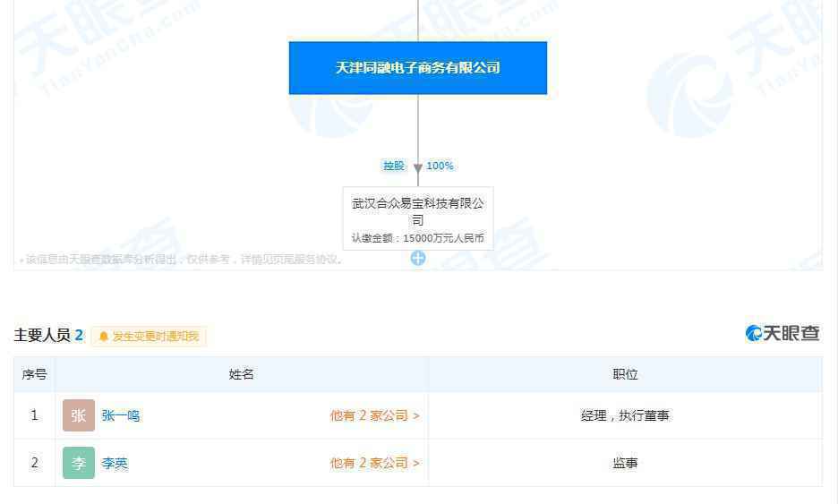The height and width of the screenshot is (504, 838).
Task: Click the 100% shareholding label
Action: pos(440,166)
